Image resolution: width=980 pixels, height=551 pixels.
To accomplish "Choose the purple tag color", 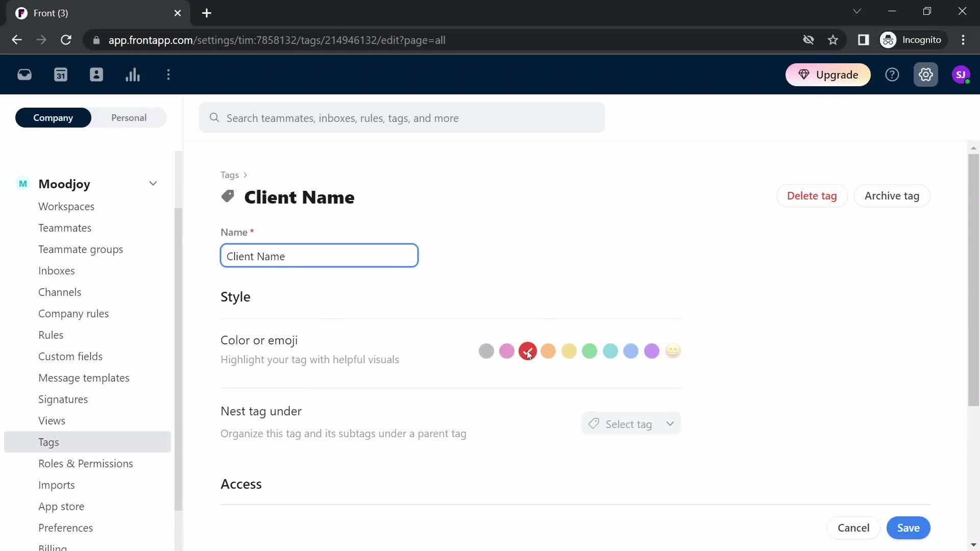I will click(x=652, y=351).
